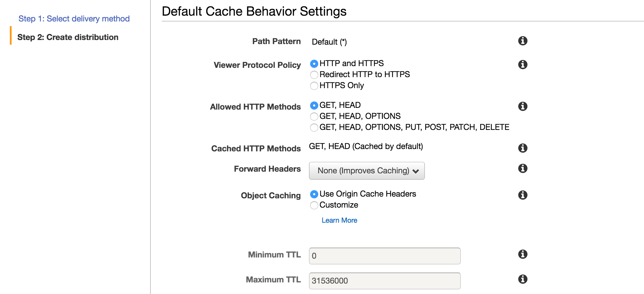Focus the Maximum TTL text box
This screenshot has width=644, height=294.
point(385,281)
